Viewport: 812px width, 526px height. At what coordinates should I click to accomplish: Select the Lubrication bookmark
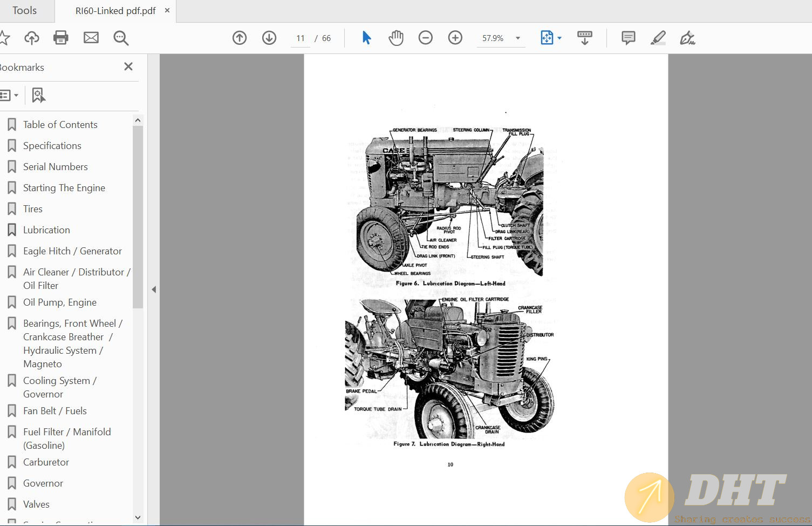click(x=46, y=230)
